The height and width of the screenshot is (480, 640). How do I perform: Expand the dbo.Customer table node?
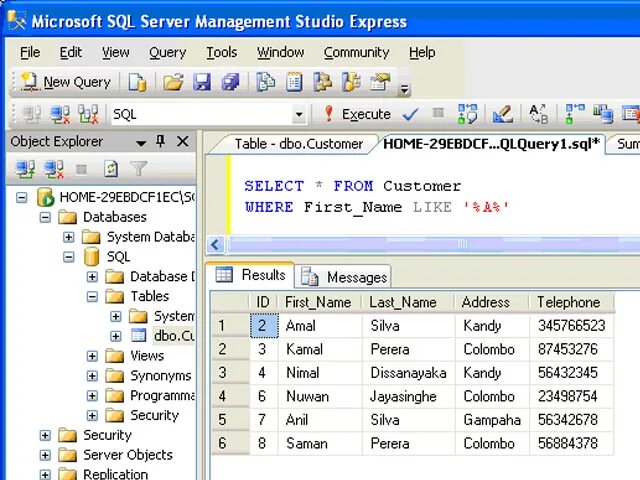[x=116, y=336]
